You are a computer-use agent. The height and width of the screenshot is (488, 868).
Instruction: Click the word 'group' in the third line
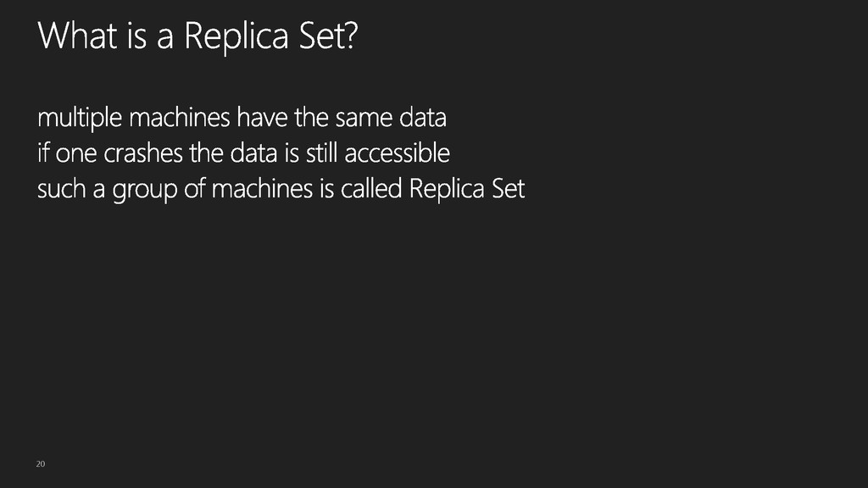click(x=145, y=191)
